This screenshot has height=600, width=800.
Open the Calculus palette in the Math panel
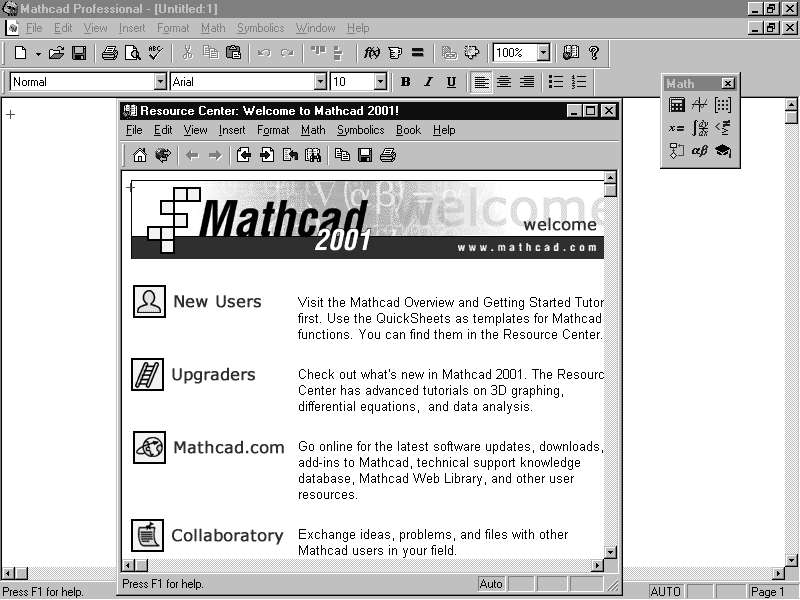tap(699, 128)
